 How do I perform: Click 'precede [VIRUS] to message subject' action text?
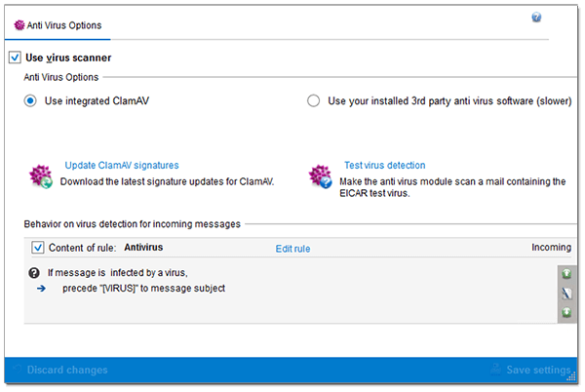pyautogui.click(x=143, y=289)
